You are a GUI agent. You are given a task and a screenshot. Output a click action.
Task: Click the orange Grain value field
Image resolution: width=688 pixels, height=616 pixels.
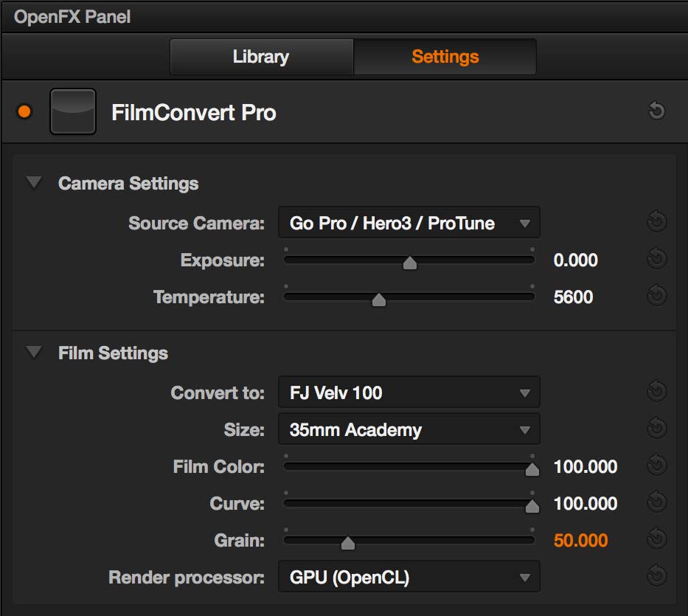point(580,540)
